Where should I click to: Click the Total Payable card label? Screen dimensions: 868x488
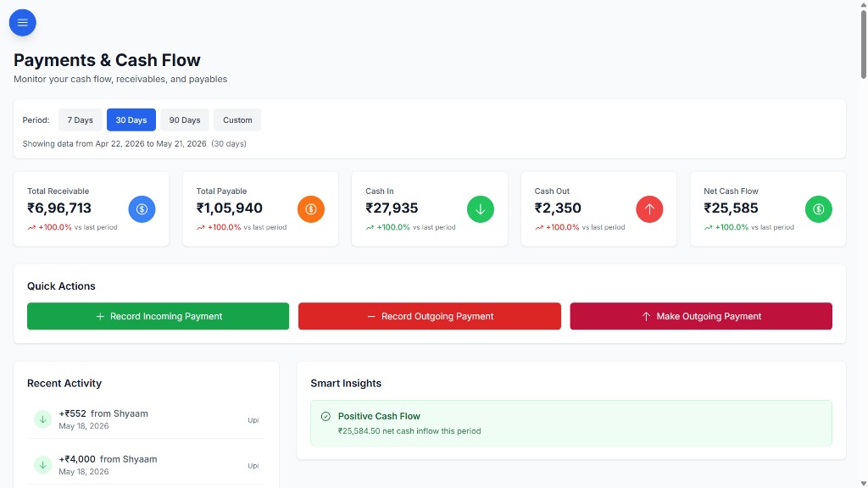pyautogui.click(x=221, y=191)
